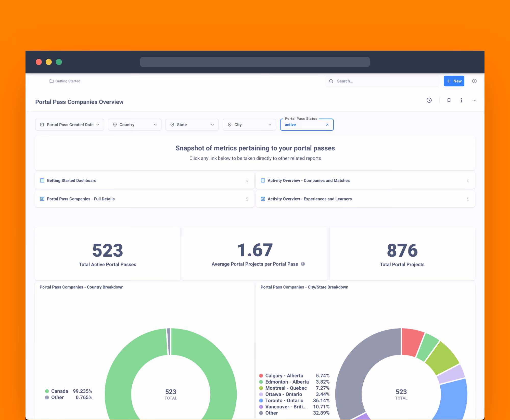Screen dimensions: 510x420
Task: Click the location pin icon in Country filter
Action: coord(115,125)
